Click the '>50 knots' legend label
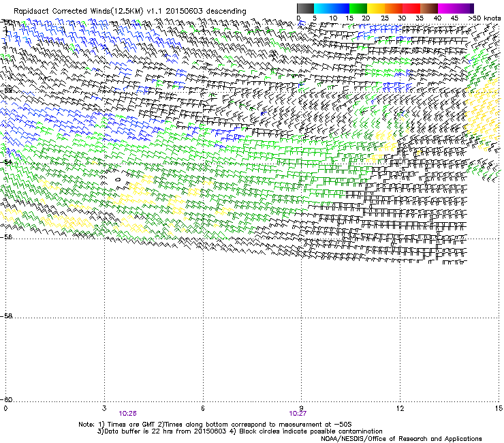 coord(484,18)
